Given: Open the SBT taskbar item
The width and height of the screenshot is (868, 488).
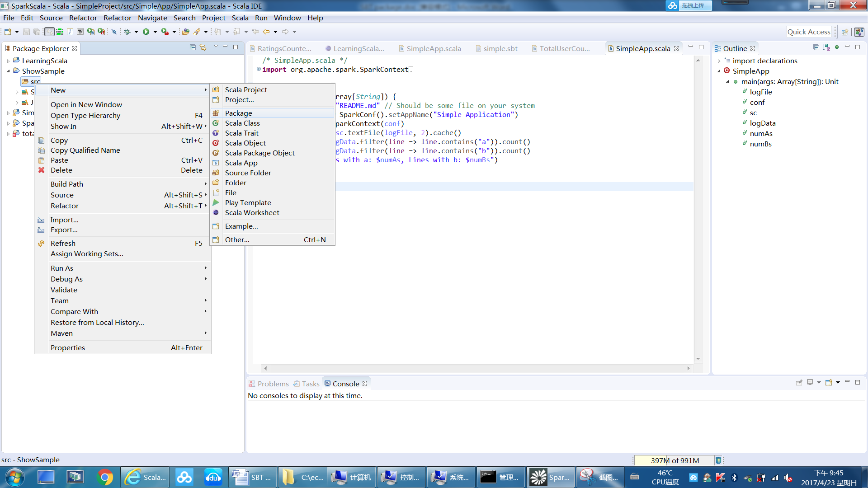Looking at the screenshot, I should (x=251, y=477).
